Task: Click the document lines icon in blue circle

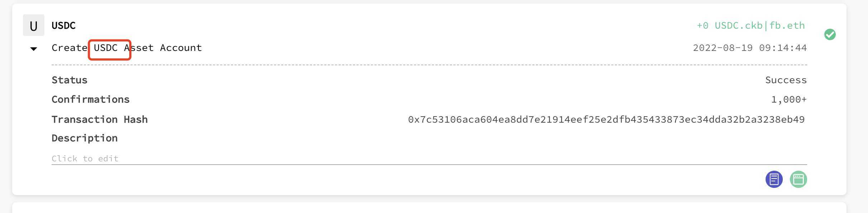Action: point(774,179)
